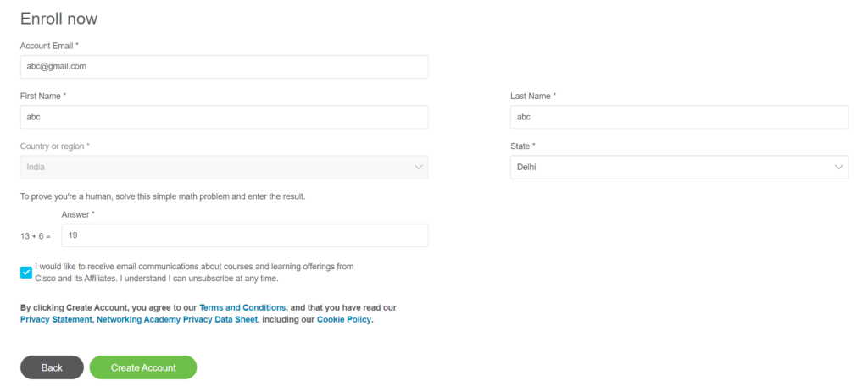Click the chevron arrow in State field
This screenshot has height=392, width=868.
(x=838, y=167)
